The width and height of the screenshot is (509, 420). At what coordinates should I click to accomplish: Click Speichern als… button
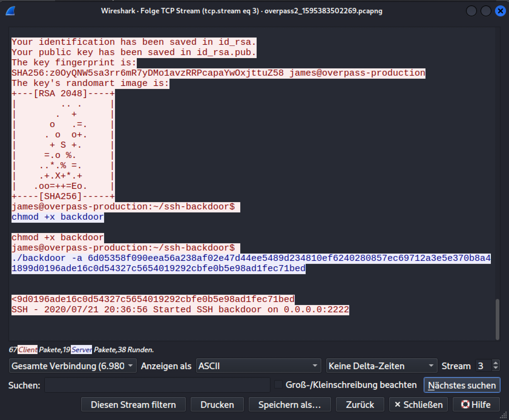pyautogui.click(x=290, y=405)
